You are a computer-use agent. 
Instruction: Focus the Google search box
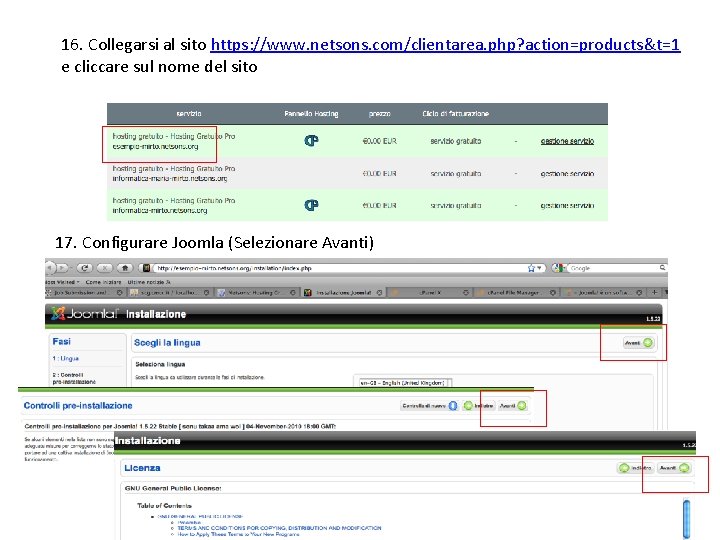point(616,268)
